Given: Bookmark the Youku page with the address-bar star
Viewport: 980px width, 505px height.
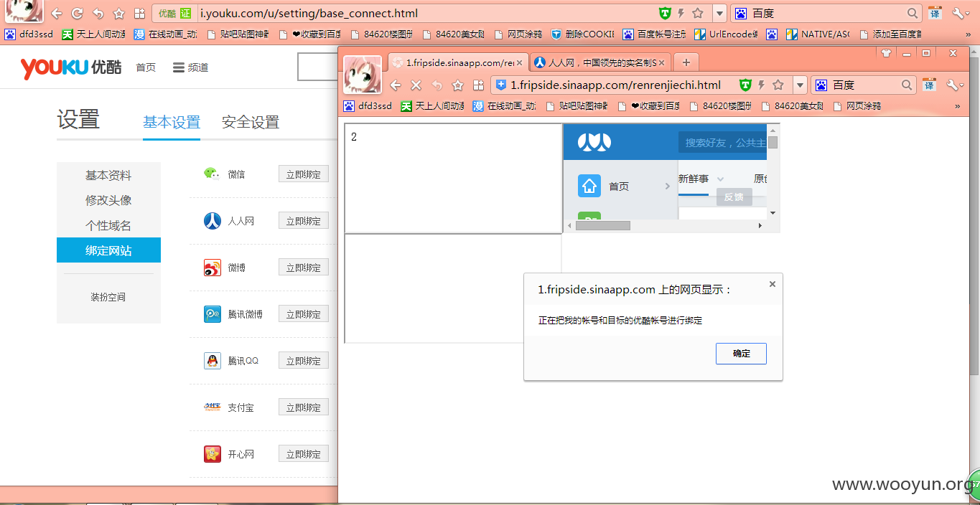Looking at the screenshot, I should pos(697,13).
